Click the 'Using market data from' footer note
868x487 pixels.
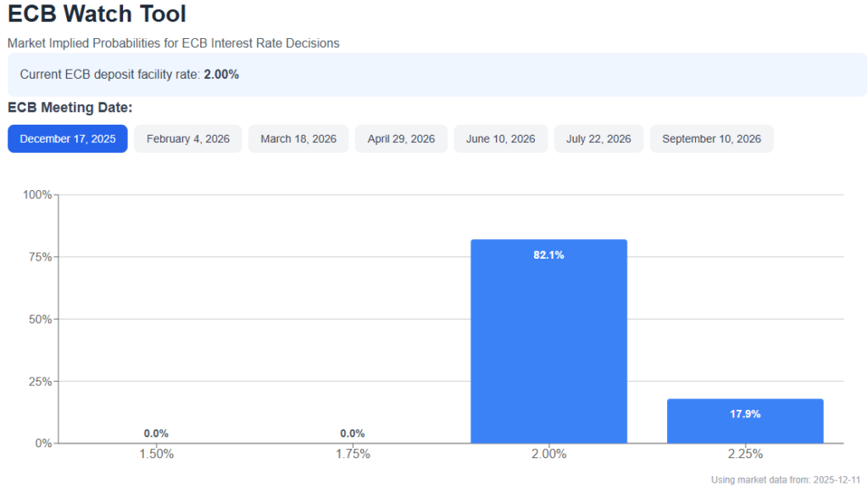point(785,480)
